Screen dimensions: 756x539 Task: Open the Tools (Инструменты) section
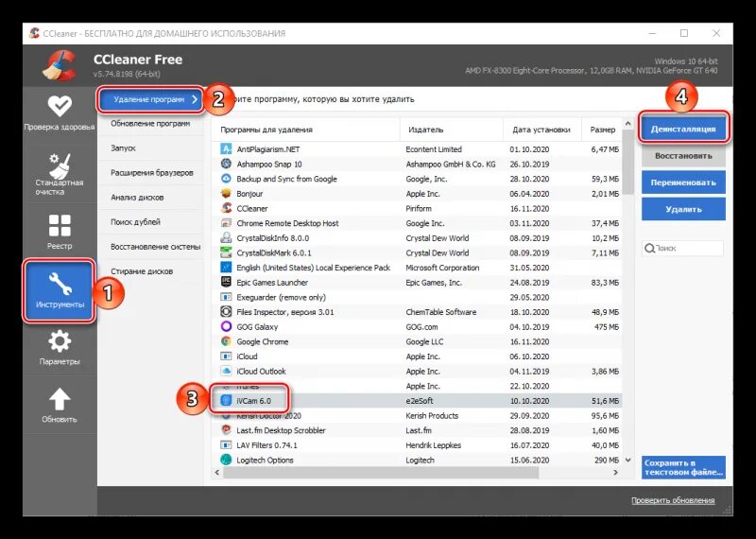(60, 291)
